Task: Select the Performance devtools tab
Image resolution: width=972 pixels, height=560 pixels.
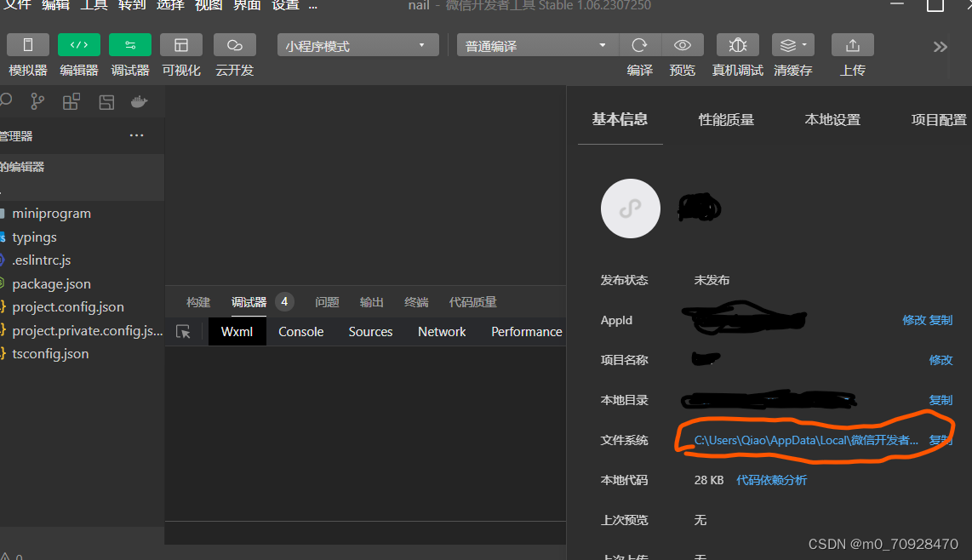Action: click(x=526, y=332)
